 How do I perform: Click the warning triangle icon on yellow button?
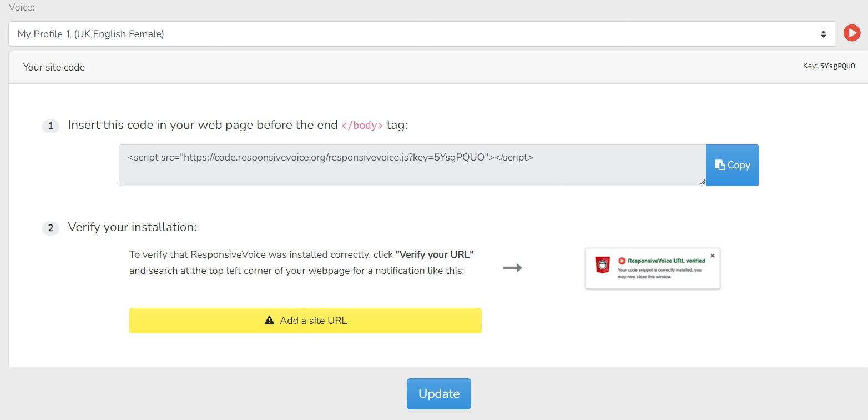coord(269,321)
